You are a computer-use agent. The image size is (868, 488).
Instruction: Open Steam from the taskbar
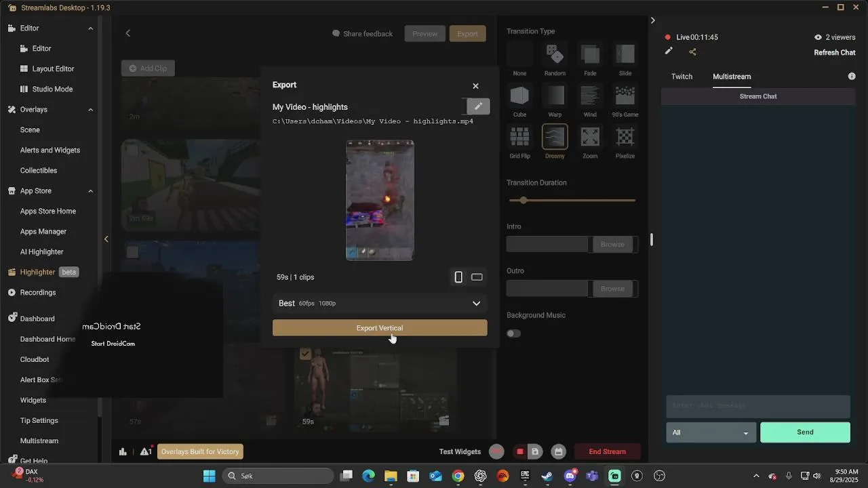coord(547,476)
